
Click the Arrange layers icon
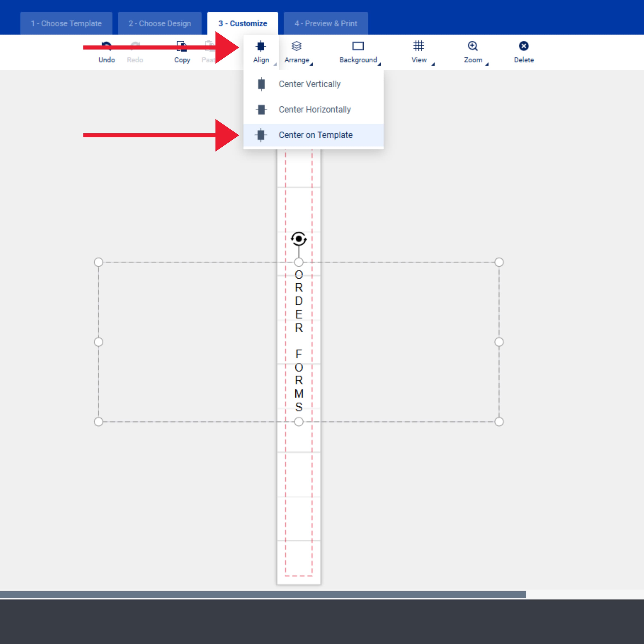(x=296, y=46)
